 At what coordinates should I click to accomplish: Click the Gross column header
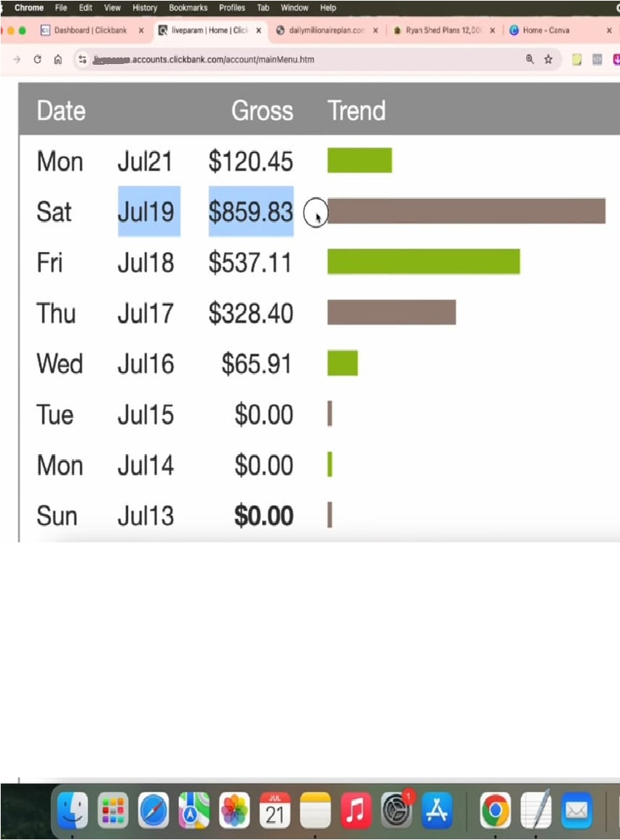click(x=262, y=111)
